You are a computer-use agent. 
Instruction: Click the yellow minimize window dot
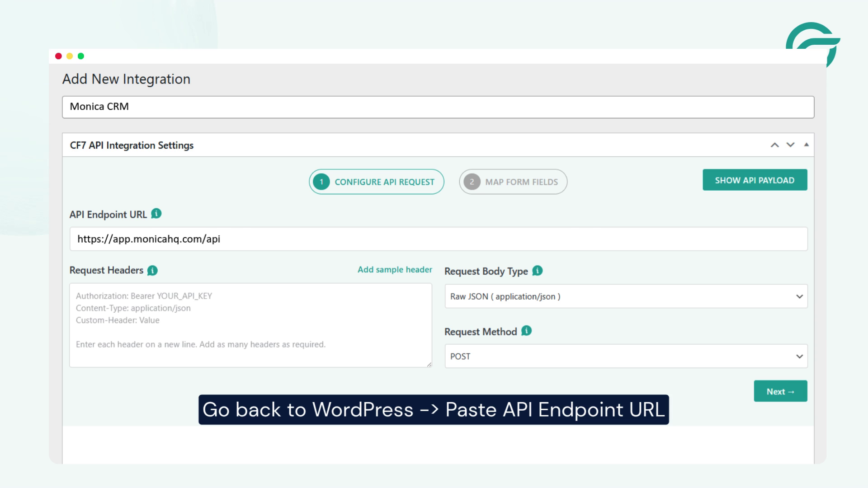click(x=70, y=56)
